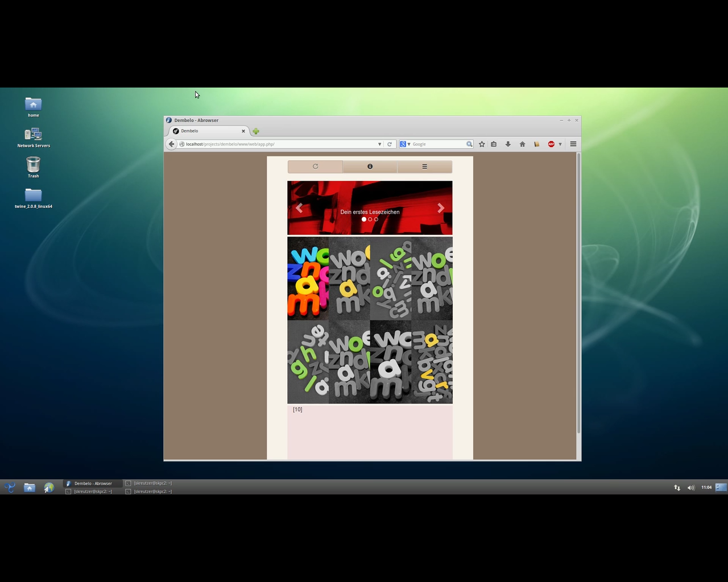Go to the browser home page icon
The image size is (728, 582).
[522, 144]
